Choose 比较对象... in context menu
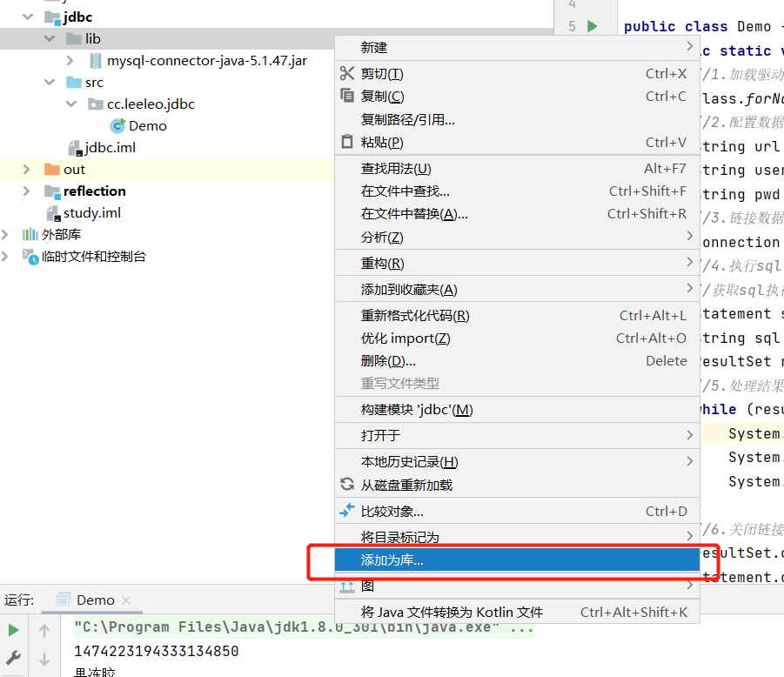This screenshot has width=784, height=677. point(392,512)
